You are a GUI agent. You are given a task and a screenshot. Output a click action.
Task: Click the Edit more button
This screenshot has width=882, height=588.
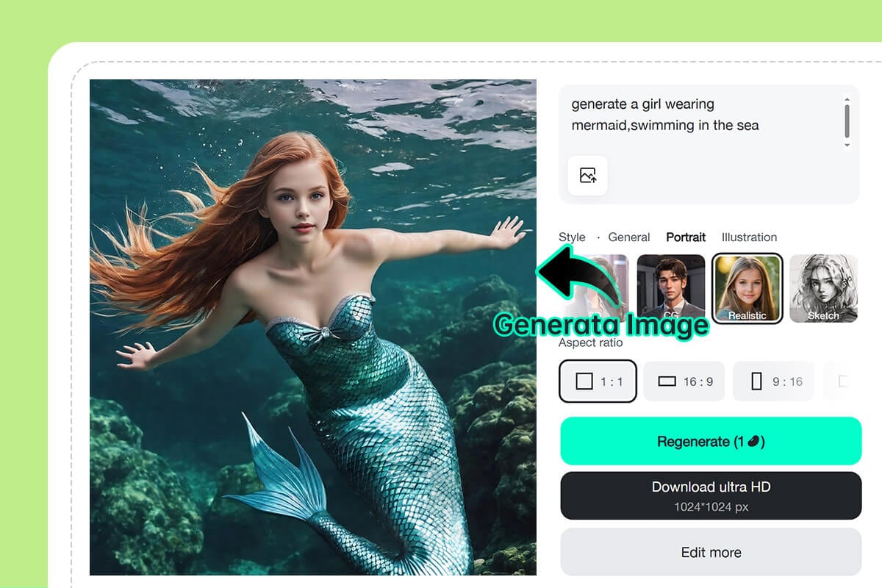coord(711,552)
